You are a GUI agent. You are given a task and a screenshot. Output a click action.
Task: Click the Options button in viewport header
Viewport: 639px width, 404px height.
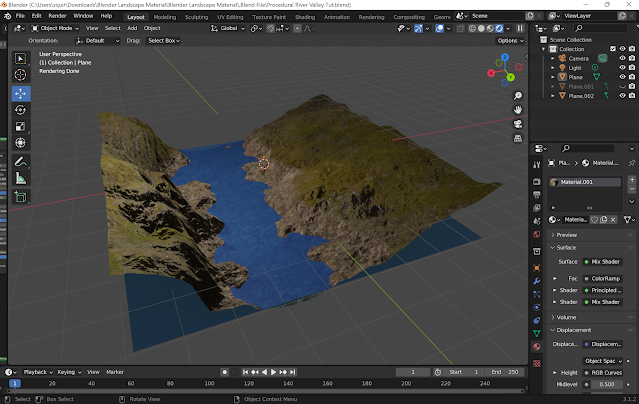(510, 41)
